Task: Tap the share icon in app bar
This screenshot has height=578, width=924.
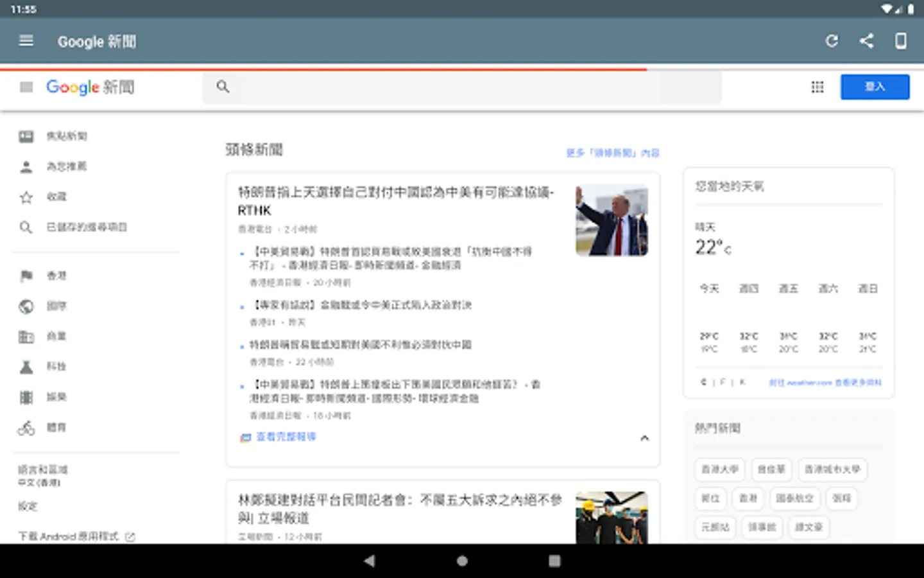Action: point(866,41)
